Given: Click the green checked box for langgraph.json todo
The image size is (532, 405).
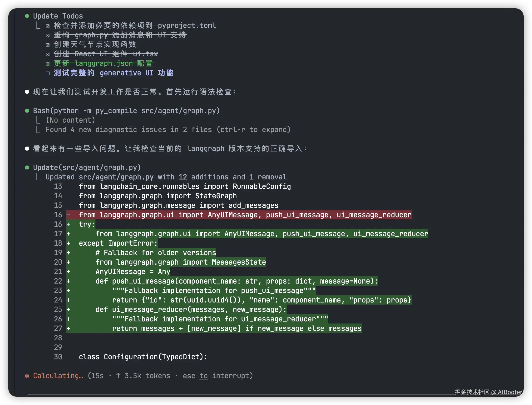Looking at the screenshot, I should point(48,64).
